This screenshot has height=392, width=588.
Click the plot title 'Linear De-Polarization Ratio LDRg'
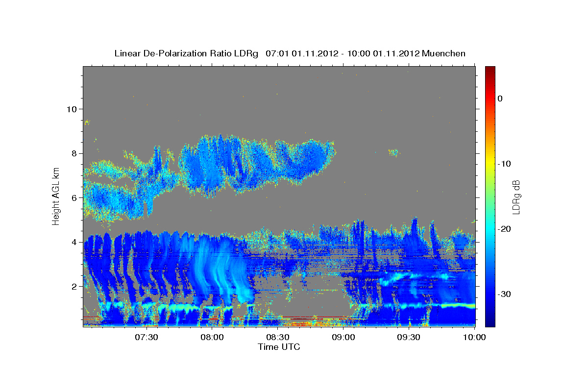tap(186, 53)
